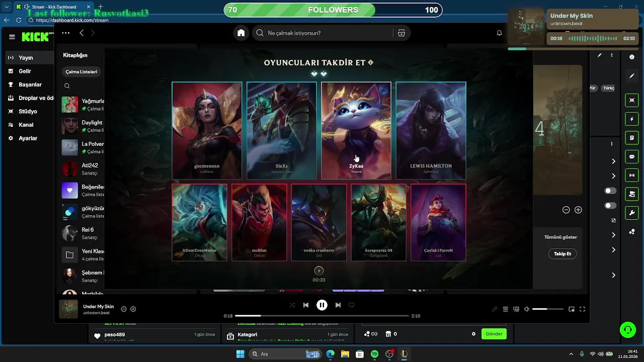644x362 pixels.
Task: Open Spotify from the Windows taskbar
Action: (x=374, y=354)
